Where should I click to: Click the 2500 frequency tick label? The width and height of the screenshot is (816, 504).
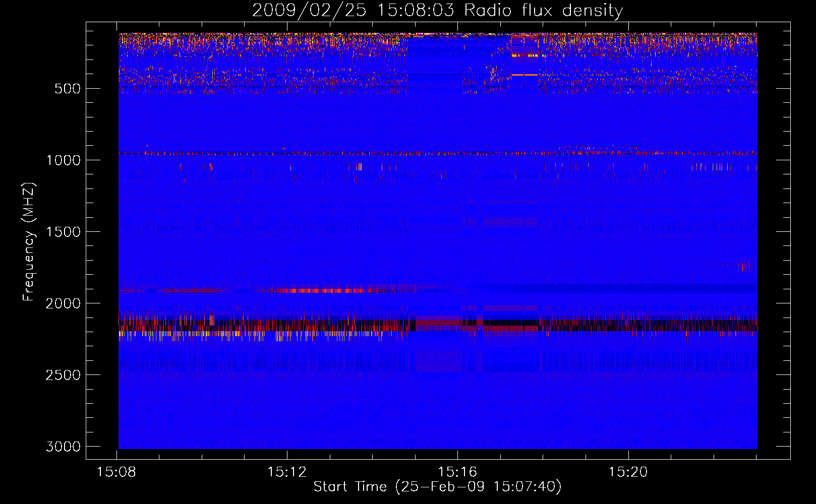click(63, 375)
